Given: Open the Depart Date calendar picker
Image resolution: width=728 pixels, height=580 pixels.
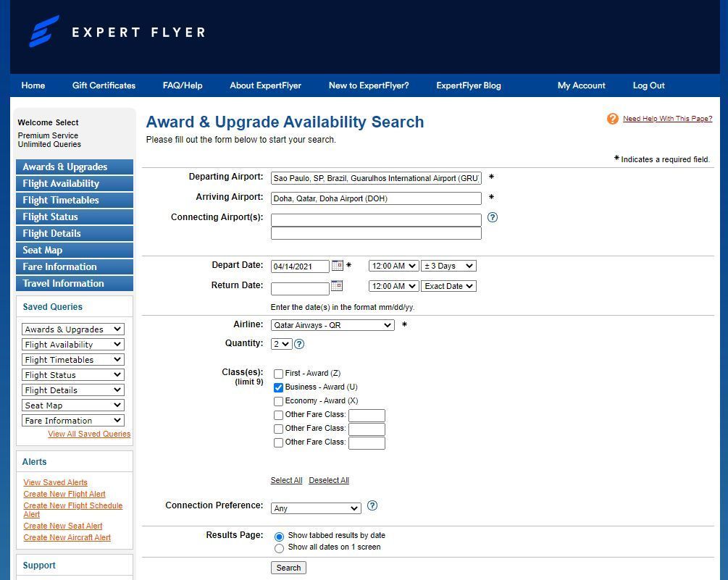Looking at the screenshot, I should (338, 266).
